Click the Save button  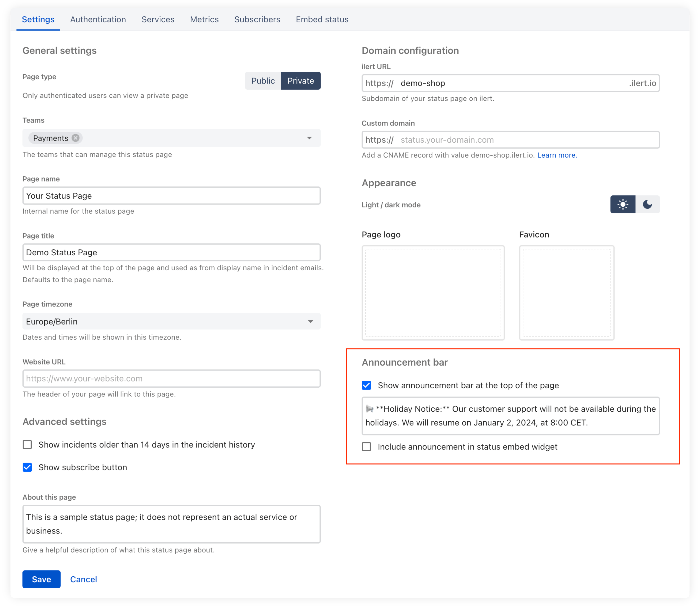tap(41, 579)
